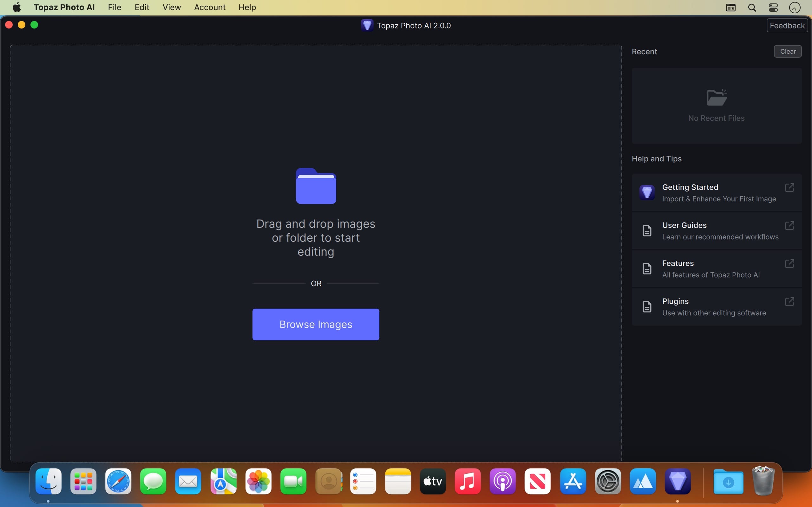Open Photos app in dock
The height and width of the screenshot is (507, 812).
258,481
